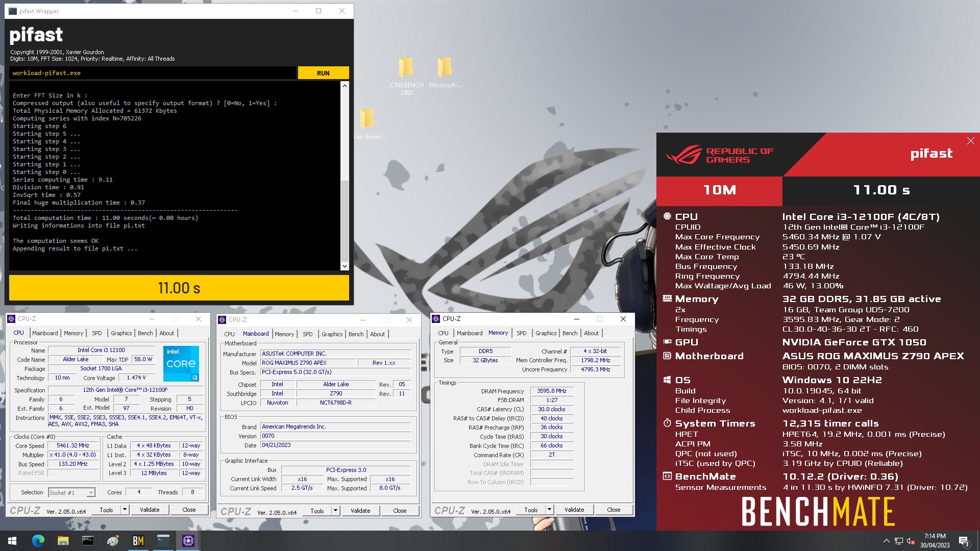This screenshot has width=980, height=551.
Task: Click the BIOS Version value 0070
Action: coord(336,436)
